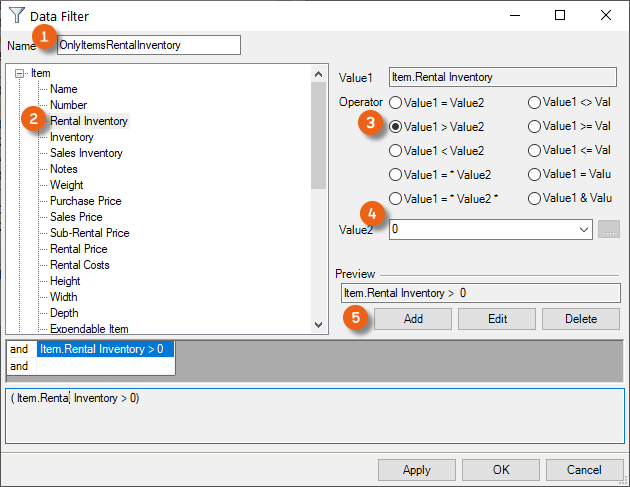Viewport: 630px width, 487px height.
Task: Open the Value2 dropdown list
Action: (584, 229)
